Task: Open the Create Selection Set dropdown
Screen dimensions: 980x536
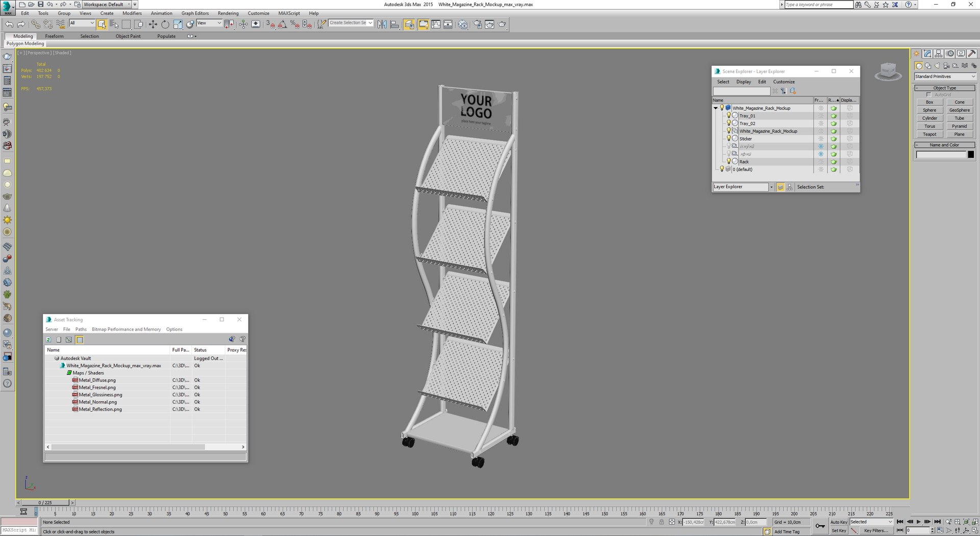Action: tap(351, 23)
